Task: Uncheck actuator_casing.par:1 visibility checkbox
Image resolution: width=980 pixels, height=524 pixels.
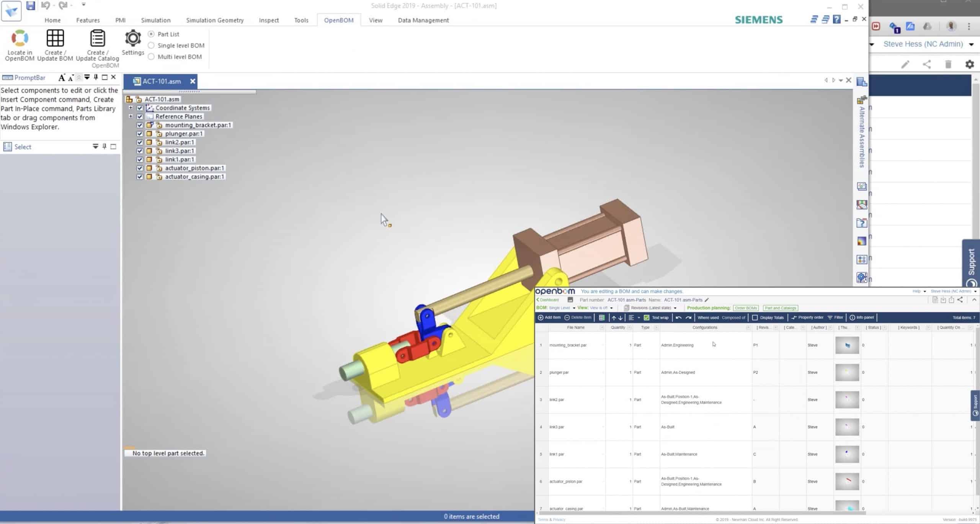Action: (x=140, y=177)
